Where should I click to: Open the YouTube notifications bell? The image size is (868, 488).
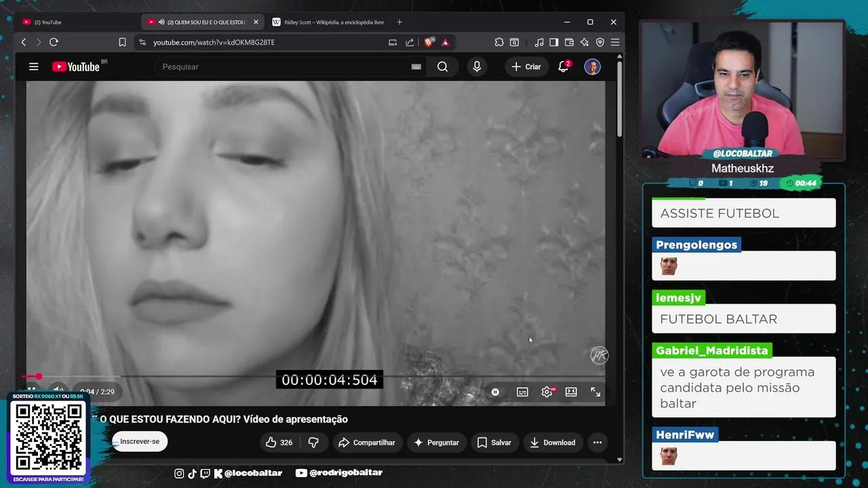click(564, 66)
